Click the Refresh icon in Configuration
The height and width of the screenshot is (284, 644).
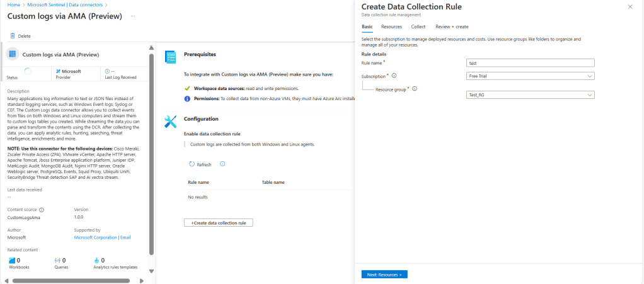[193, 164]
